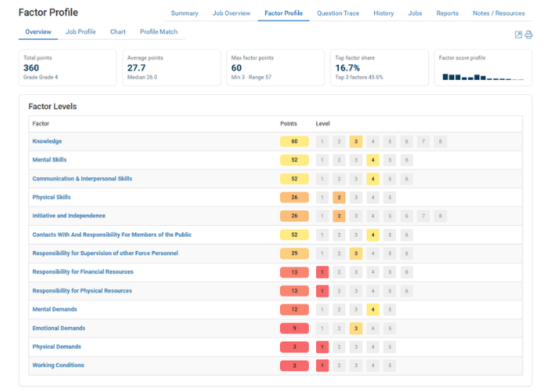This screenshot has height=392, width=549.
Task: Switch to the Question Trace tab
Action: click(x=340, y=13)
